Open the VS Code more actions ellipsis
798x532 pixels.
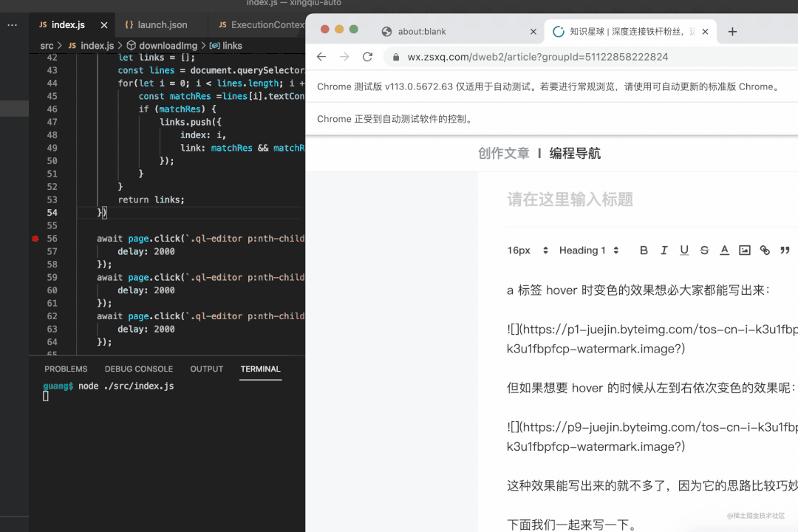(13, 25)
